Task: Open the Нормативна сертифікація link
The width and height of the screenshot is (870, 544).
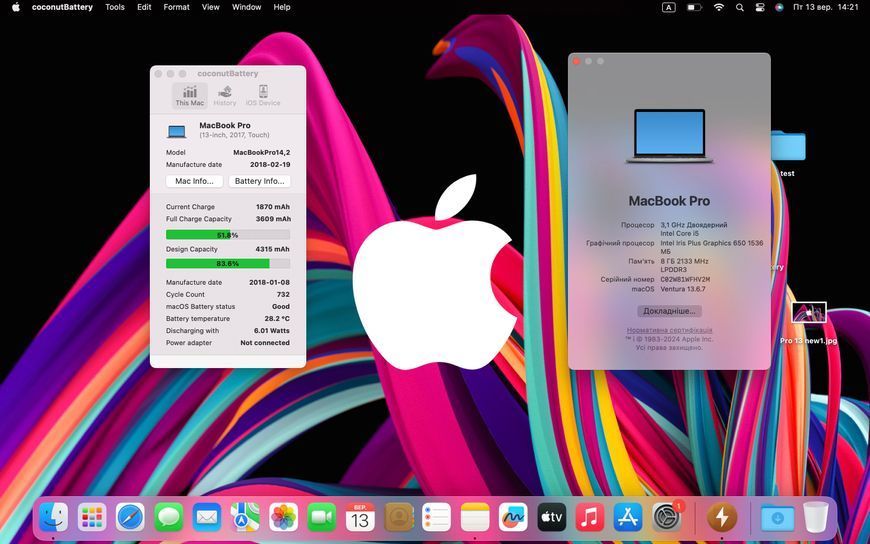Action: pos(669,330)
